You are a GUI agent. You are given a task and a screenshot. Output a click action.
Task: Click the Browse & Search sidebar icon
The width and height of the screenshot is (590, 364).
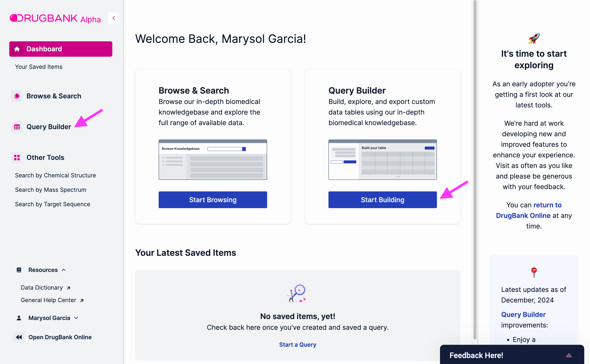point(17,96)
